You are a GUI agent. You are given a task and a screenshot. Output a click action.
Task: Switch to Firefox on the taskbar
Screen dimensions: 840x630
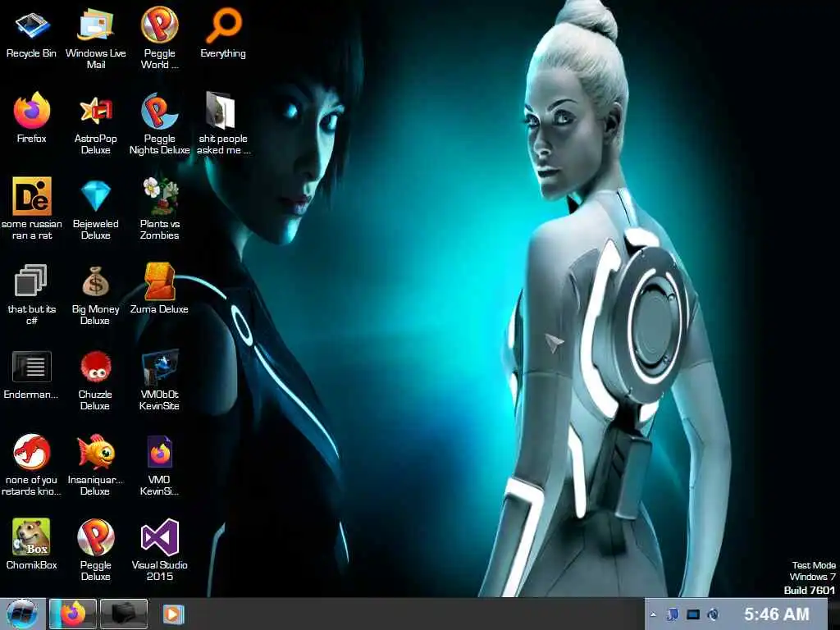[73, 614]
